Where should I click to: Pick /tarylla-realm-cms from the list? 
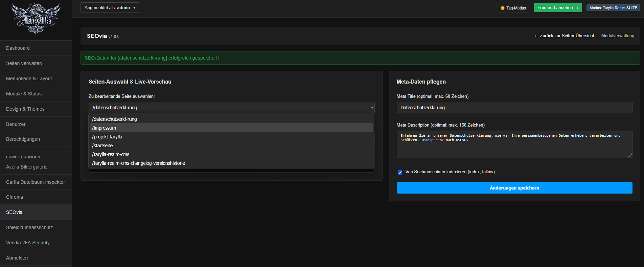[231, 154]
